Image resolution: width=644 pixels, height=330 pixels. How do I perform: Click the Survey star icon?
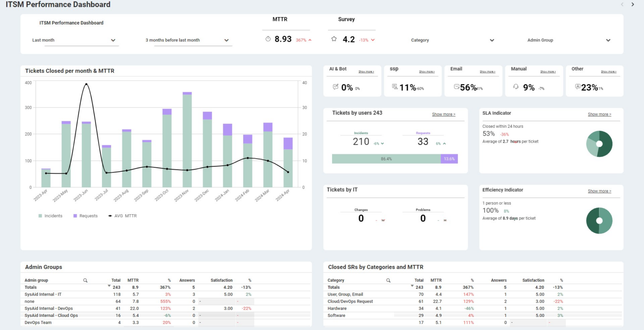coord(334,39)
